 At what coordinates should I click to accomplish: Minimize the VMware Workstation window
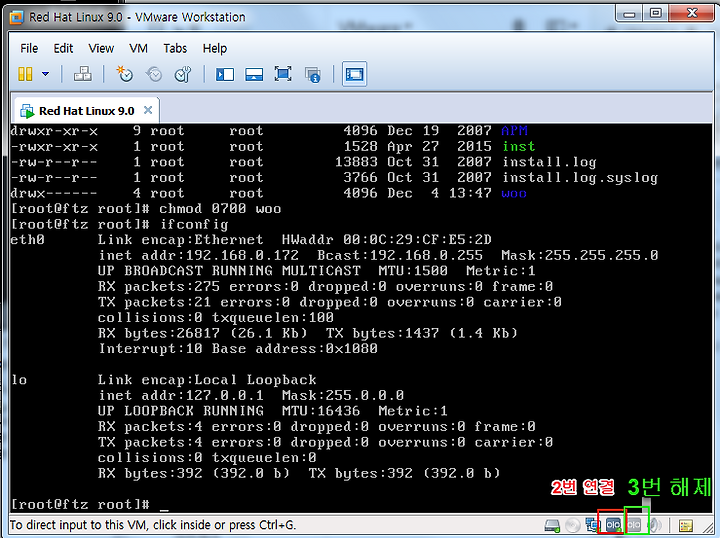coord(630,13)
